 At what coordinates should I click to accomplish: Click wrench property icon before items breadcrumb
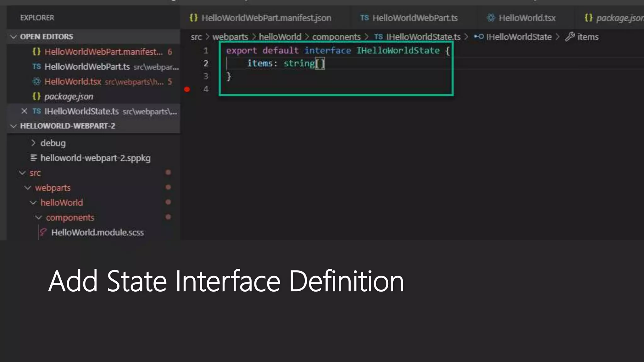pyautogui.click(x=570, y=37)
